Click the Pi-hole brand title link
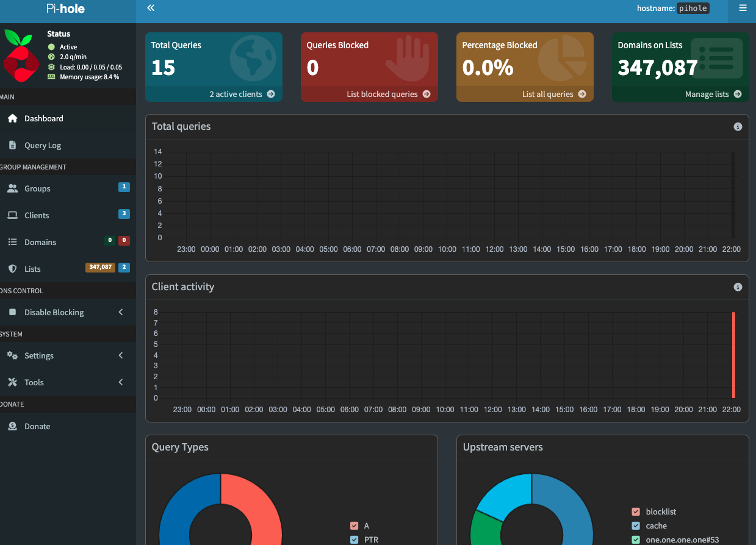 coord(65,9)
